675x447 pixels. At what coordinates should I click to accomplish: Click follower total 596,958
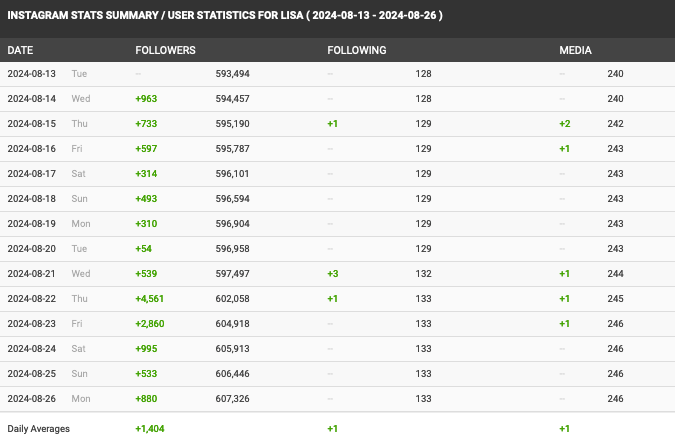point(232,248)
